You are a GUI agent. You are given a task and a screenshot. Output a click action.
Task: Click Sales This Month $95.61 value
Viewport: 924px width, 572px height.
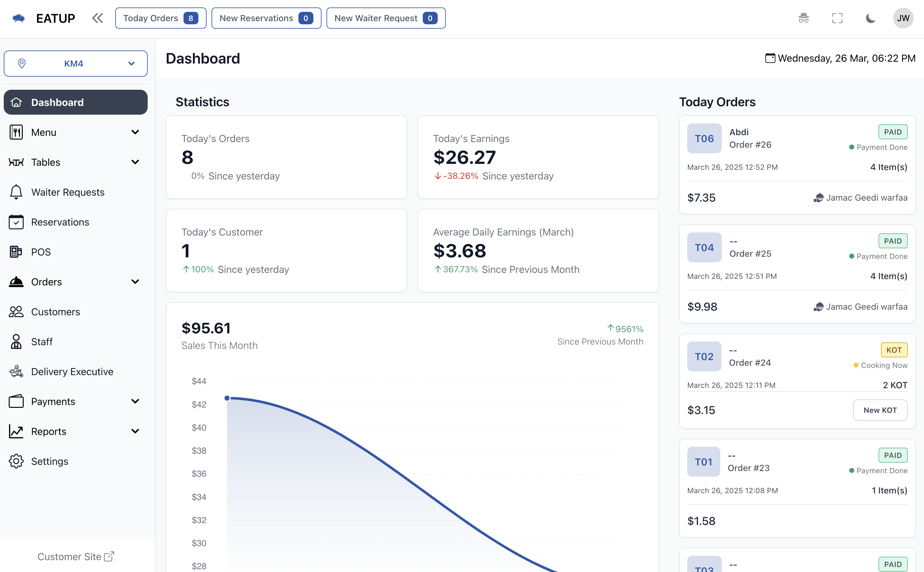(x=206, y=328)
